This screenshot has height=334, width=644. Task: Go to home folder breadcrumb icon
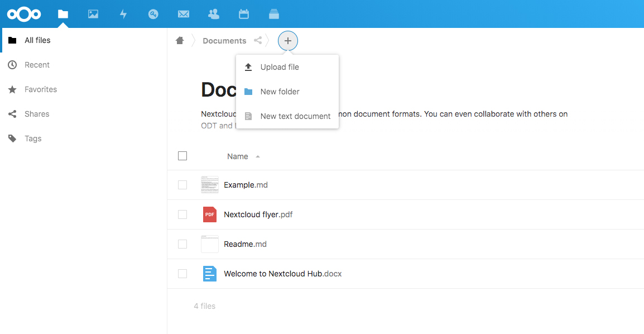(180, 40)
